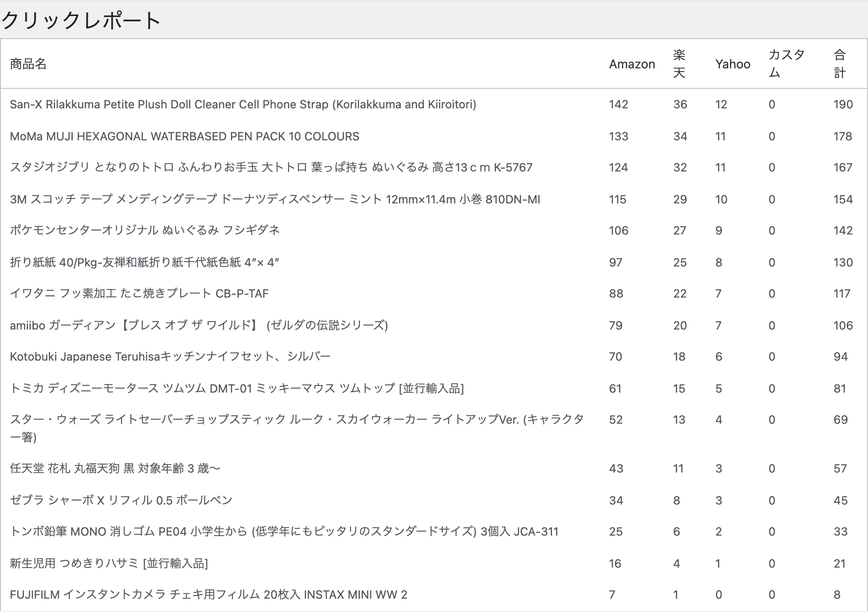
Task: Click total value 130 in 折り紙 row
Action: pyautogui.click(x=843, y=262)
